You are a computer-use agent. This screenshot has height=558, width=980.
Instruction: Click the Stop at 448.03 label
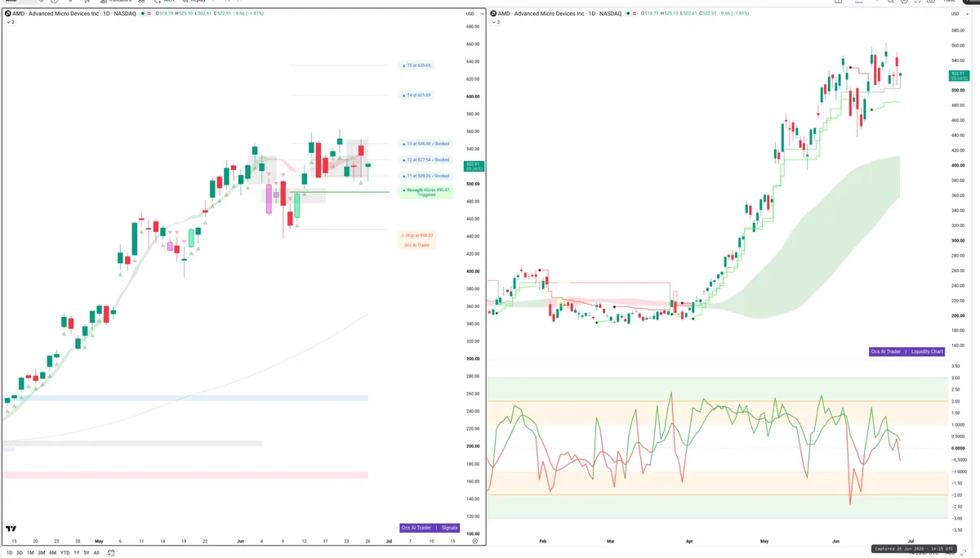coord(416,235)
